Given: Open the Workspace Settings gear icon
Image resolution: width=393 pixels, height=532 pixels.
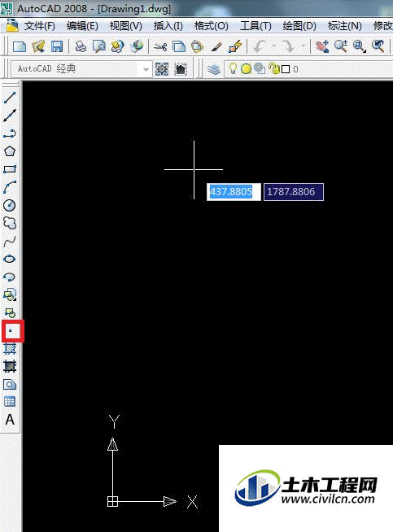Looking at the screenshot, I should [x=162, y=69].
